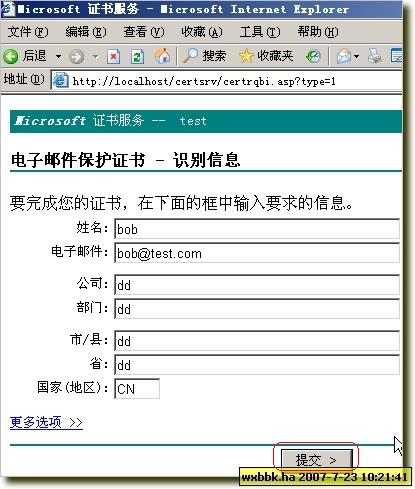Click the 公司 input field
Viewport: 415px width, 489px height.
(257, 285)
